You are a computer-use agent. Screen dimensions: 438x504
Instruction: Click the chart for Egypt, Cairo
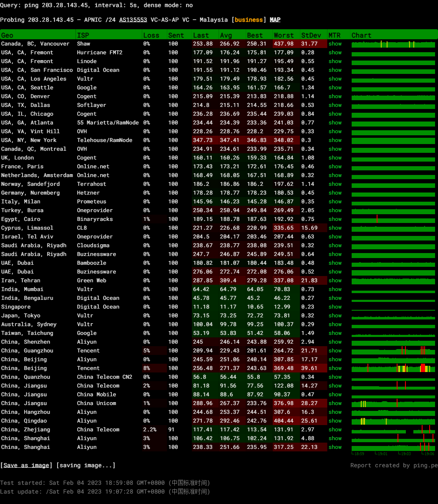coord(393,219)
